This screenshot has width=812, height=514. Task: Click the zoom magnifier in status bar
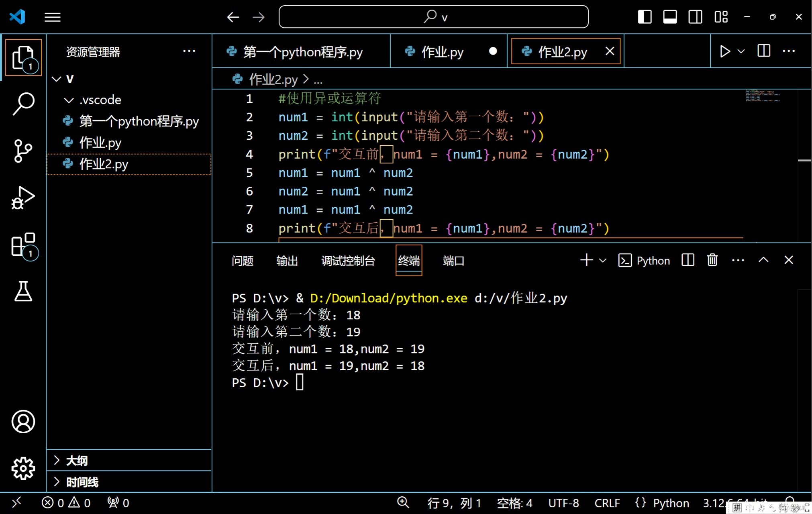pyautogui.click(x=403, y=503)
